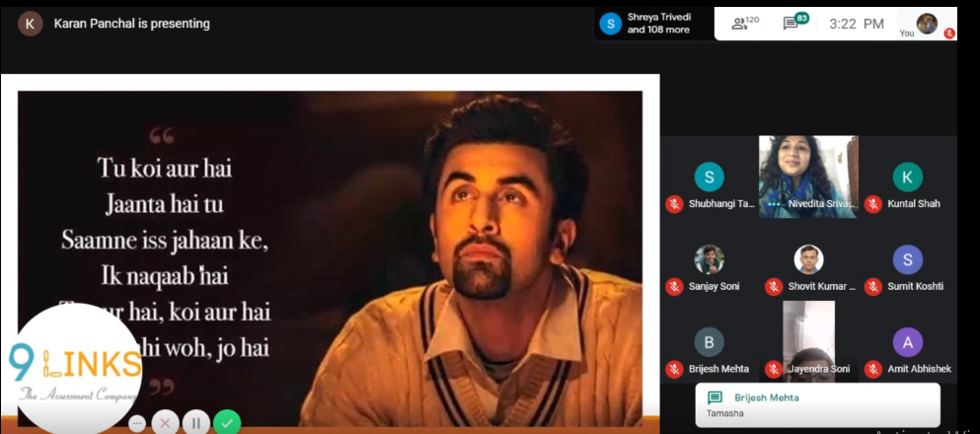
Task: Click the muted mic icon beside Shovit Kumar
Action: tap(774, 287)
